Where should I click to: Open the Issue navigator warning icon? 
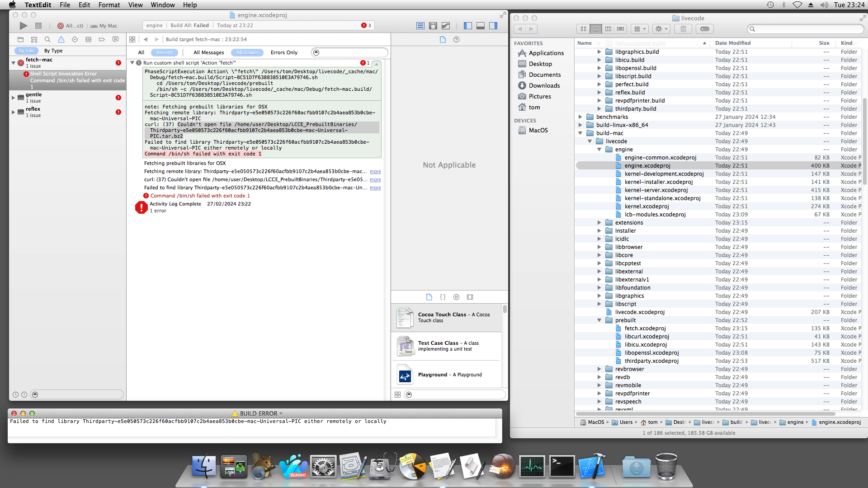coord(61,39)
